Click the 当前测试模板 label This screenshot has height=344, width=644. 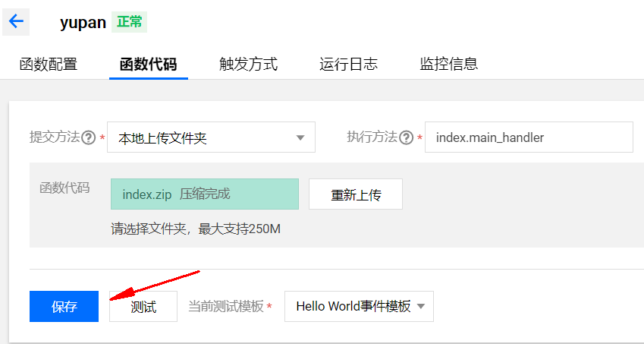click(x=226, y=307)
